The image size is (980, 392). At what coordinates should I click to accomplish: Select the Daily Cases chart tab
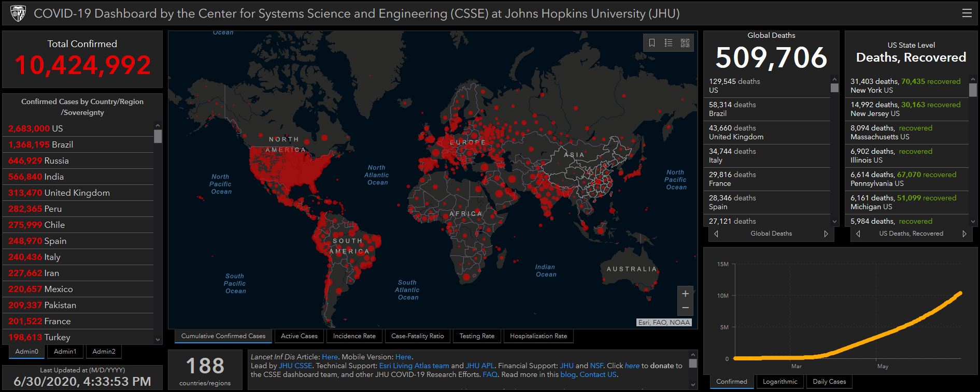coord(829,382)
